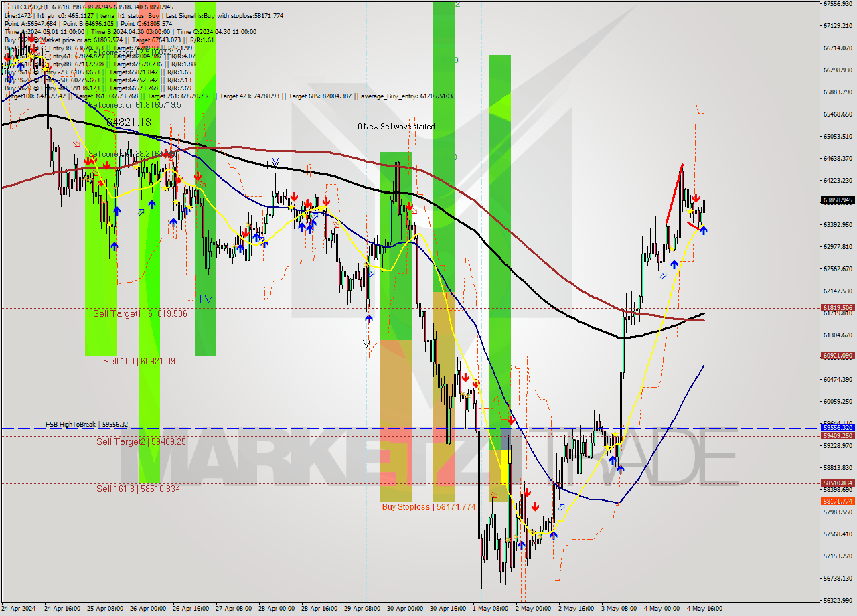Click the 'Sell Target2 | 59409.25' label
The height and width of the screenshot is (616, 857).
pyautogui.click(x=141, y=441)
